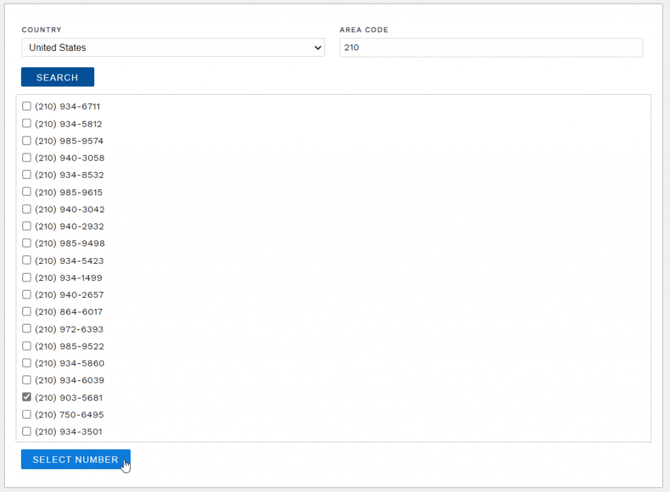
Task: Check the (210) 972-6393 checkbox
Action: pyautogui.click(x=27, y=328)
